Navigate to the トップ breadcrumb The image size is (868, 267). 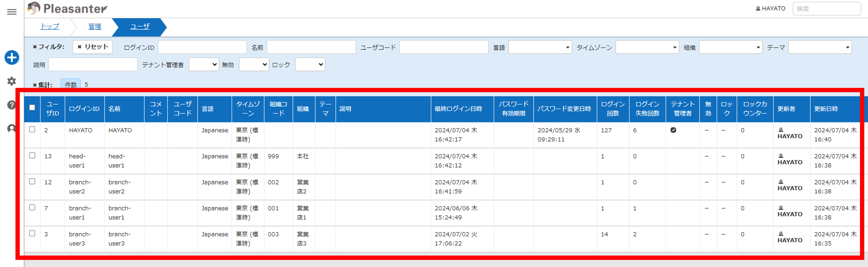pyautogui.click(x=50, y=26)
